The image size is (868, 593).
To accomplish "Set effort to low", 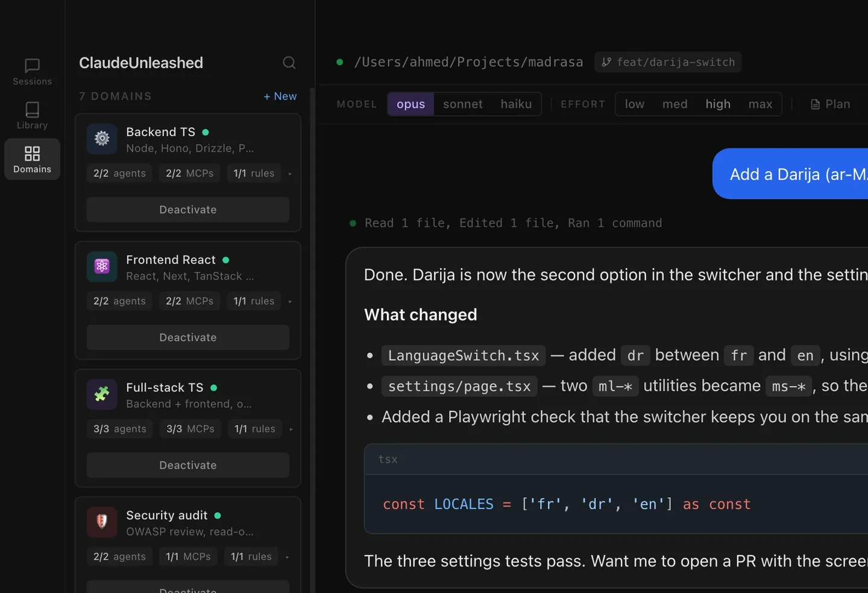I will pos(635,104).
